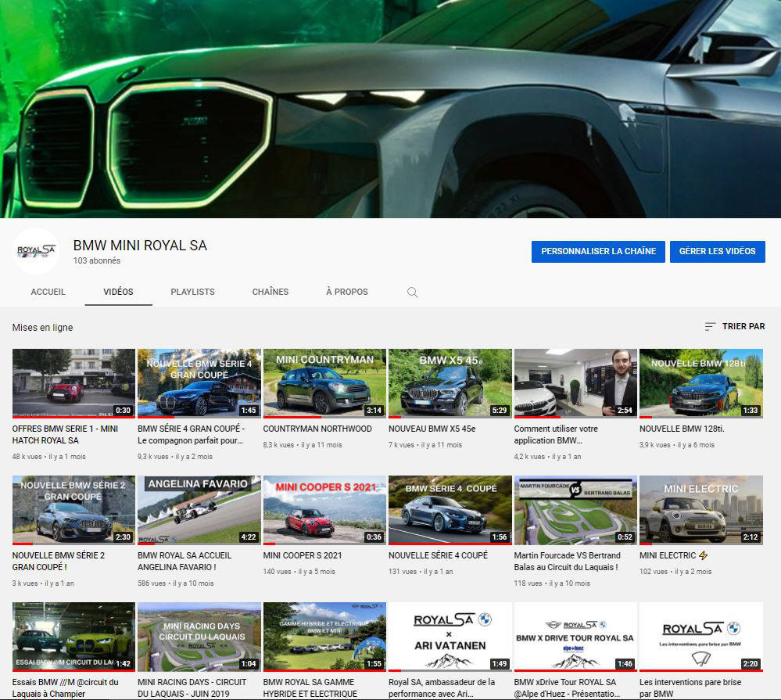
Task: Open the MINI Racing Days thumbnail
Action: tap(199, 637)
